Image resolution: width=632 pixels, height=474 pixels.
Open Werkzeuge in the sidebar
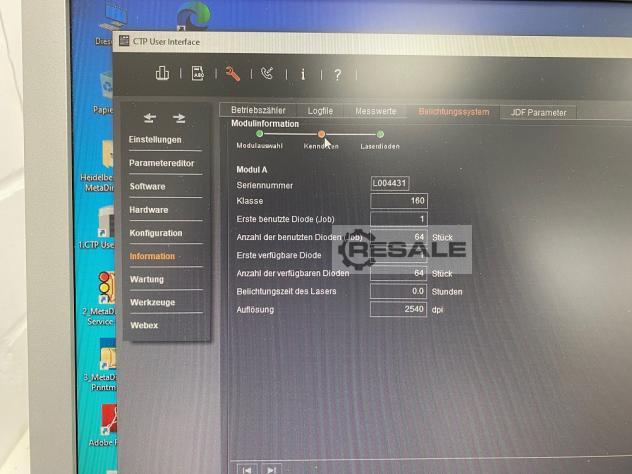[x=153, y=302]
